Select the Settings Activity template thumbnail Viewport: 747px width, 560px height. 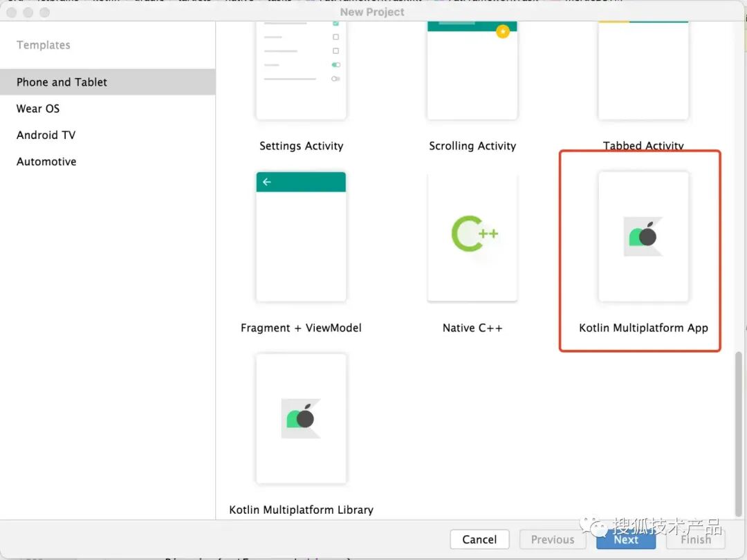pyautogui.click(x=301, y=70)
